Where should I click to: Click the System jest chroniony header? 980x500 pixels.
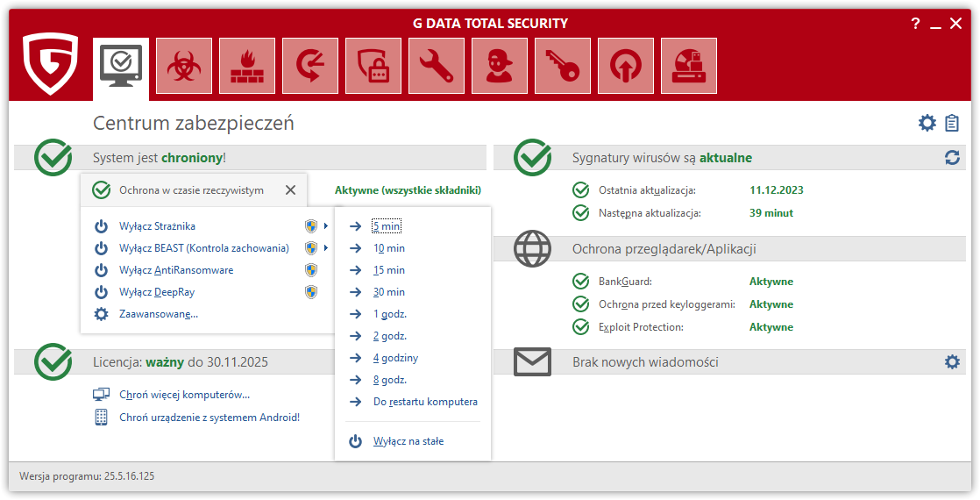point(160,158)
